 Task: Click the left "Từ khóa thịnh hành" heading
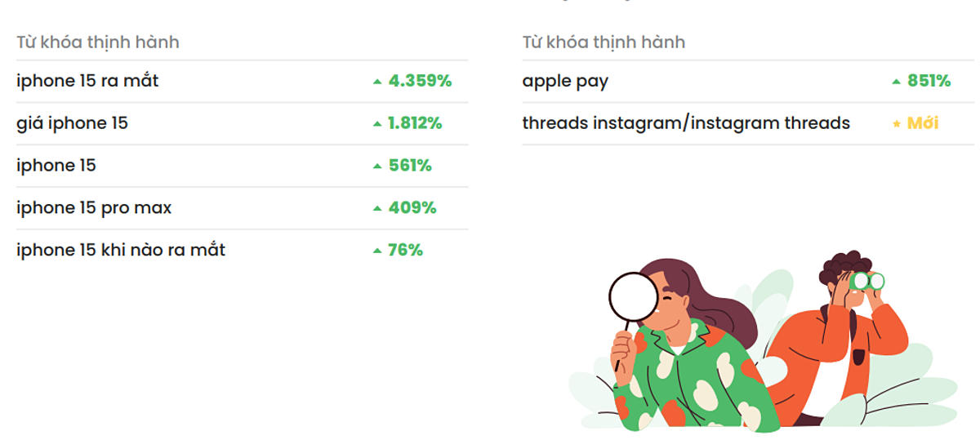coord(98,42)
